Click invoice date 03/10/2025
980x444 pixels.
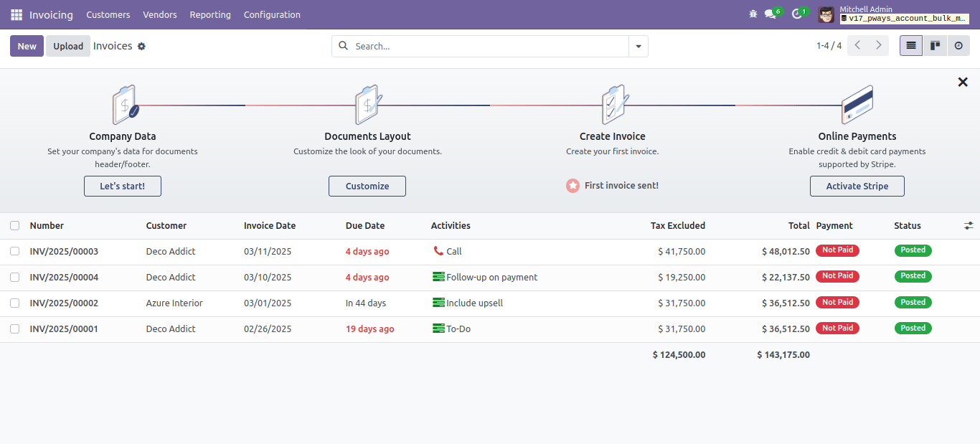tap(268, 277)
